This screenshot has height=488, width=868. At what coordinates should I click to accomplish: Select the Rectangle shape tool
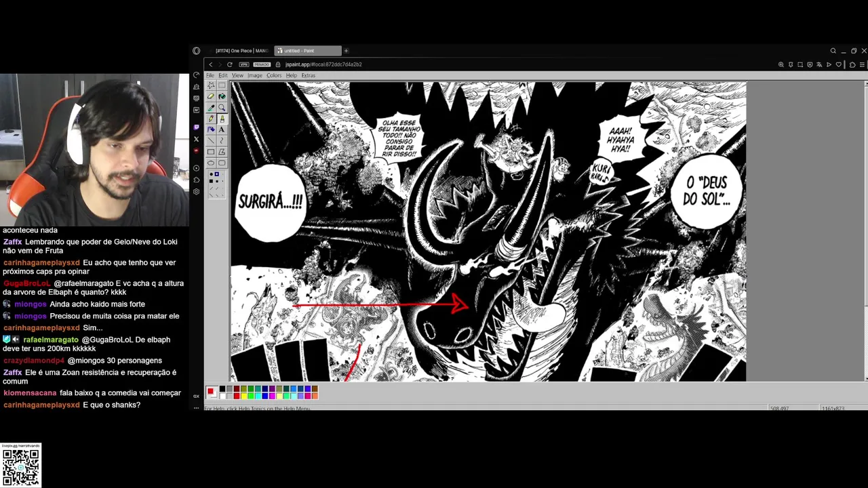(x=211, y=152)
